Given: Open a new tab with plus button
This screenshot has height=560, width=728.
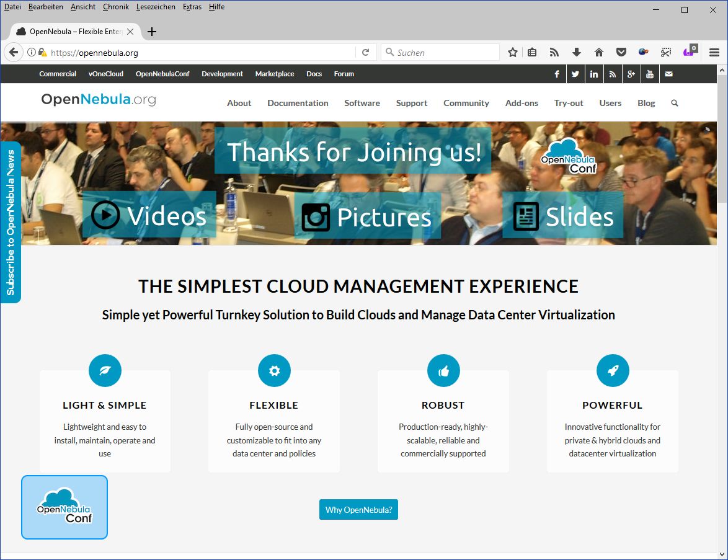Looking at the screenshot, I should coord(152,32).
